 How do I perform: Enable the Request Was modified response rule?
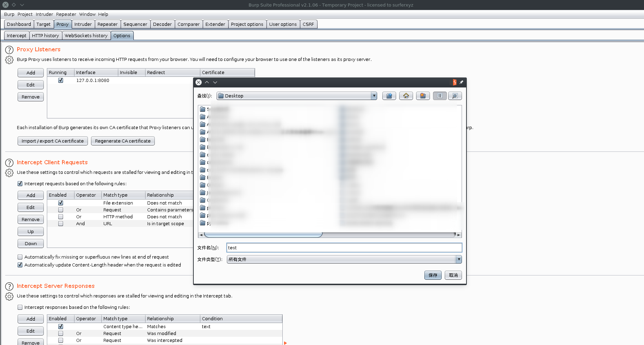point(61,333)
